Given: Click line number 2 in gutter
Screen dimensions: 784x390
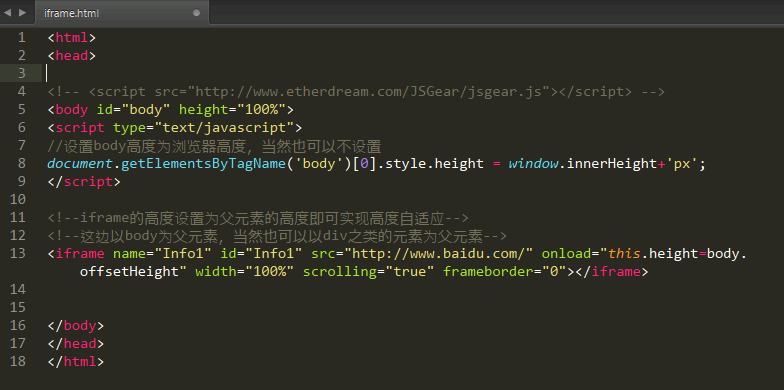Looking at the screenshot, I should tap(21, 56).
